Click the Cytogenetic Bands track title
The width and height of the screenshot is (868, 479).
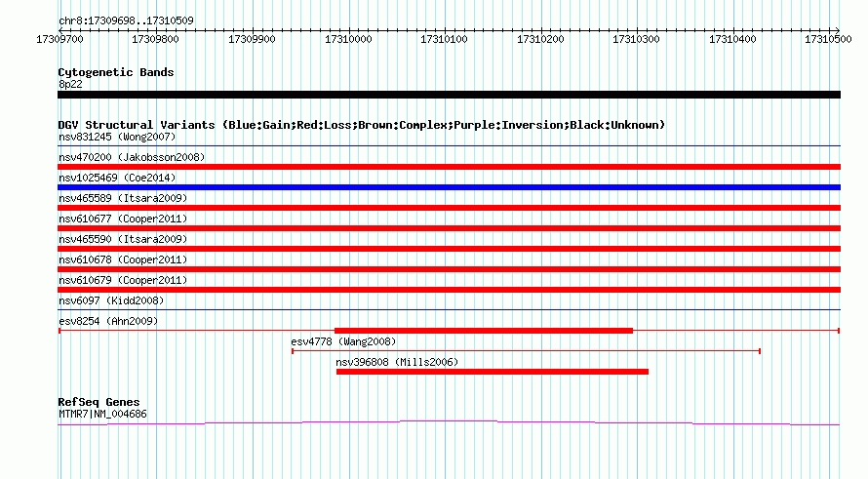[116, 72]
